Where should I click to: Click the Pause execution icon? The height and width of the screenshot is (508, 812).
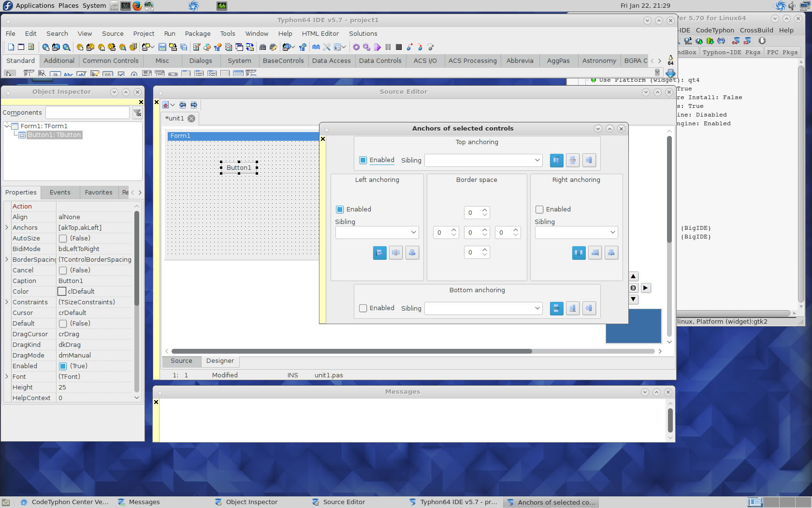388,47
